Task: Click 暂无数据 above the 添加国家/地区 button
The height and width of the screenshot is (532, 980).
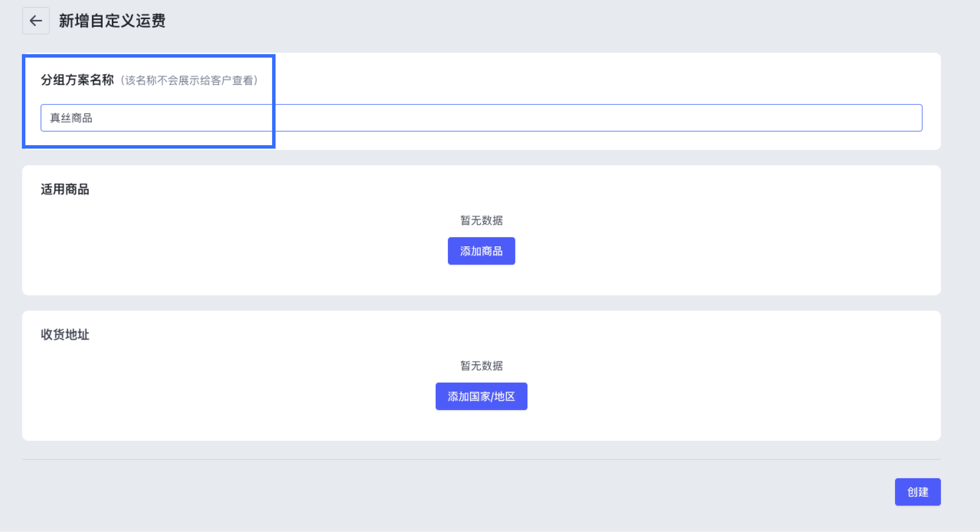Action: (x=481, y=366)
